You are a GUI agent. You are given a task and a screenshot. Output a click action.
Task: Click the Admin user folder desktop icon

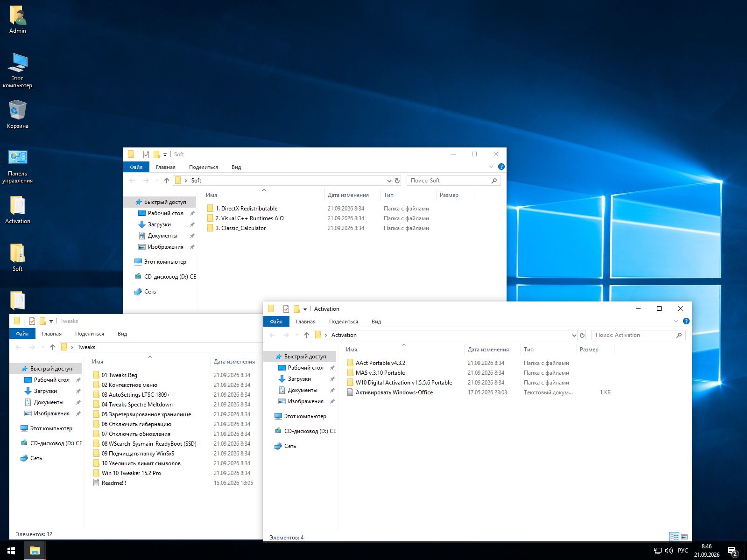pyautogui.click(x=18, y=20)
